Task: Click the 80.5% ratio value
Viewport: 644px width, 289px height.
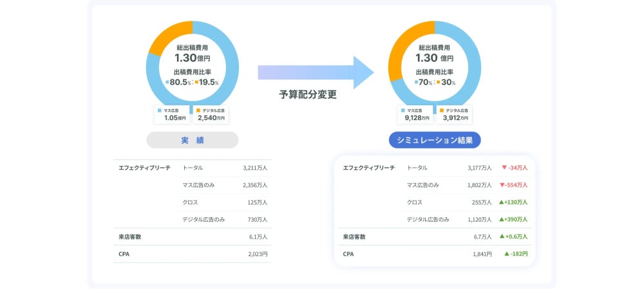Action: point(180,83)
